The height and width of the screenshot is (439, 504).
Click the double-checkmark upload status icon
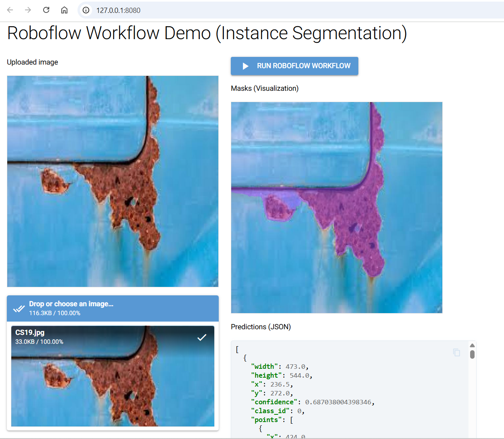click(19, 308)
